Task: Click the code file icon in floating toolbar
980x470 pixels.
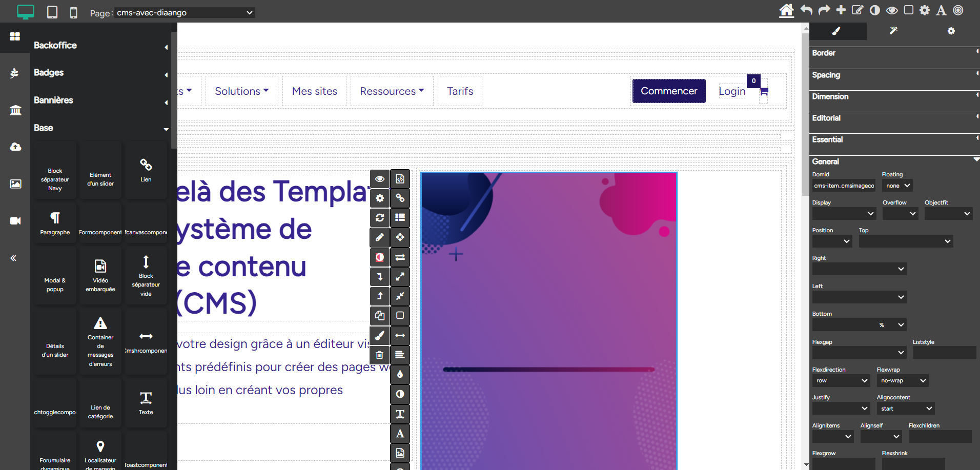Action: tap(400, 179)
